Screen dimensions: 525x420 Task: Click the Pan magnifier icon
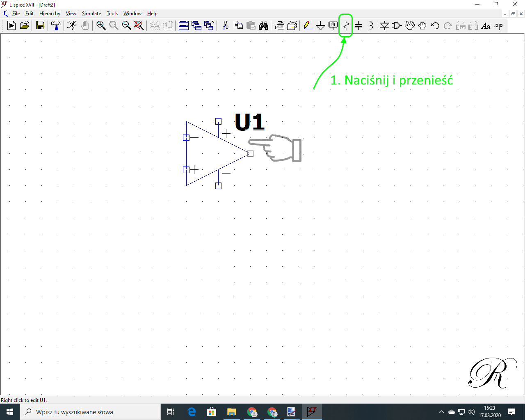114,26
